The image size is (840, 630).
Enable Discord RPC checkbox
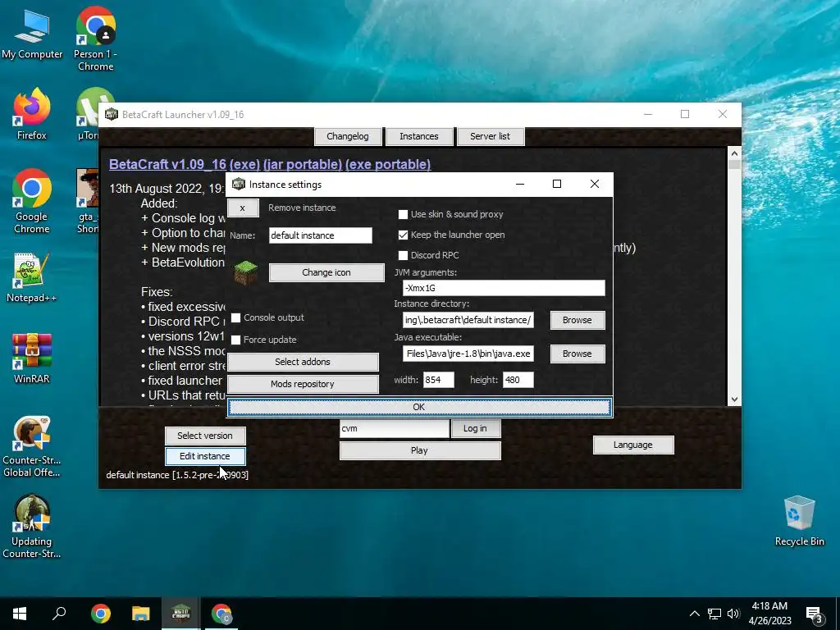(x=403, y=255)
